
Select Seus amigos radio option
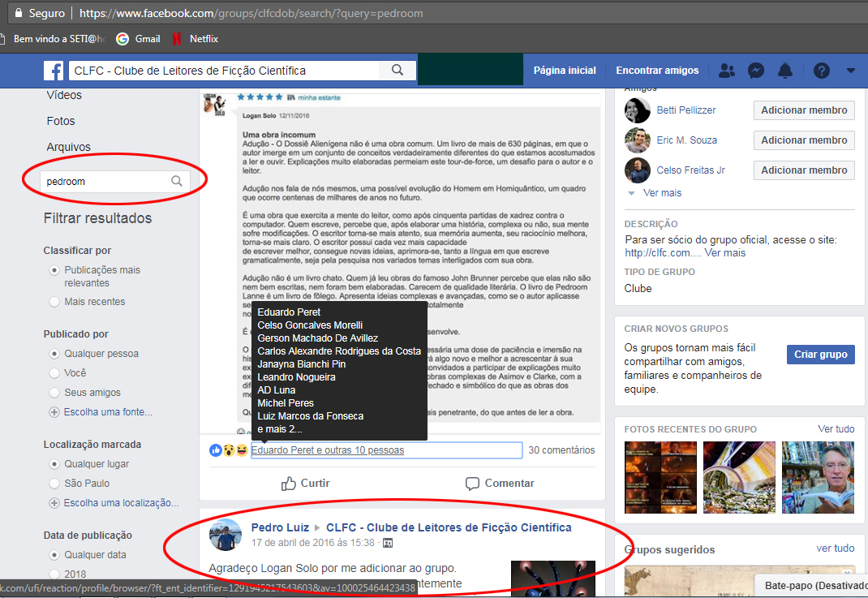pos(54,393)
